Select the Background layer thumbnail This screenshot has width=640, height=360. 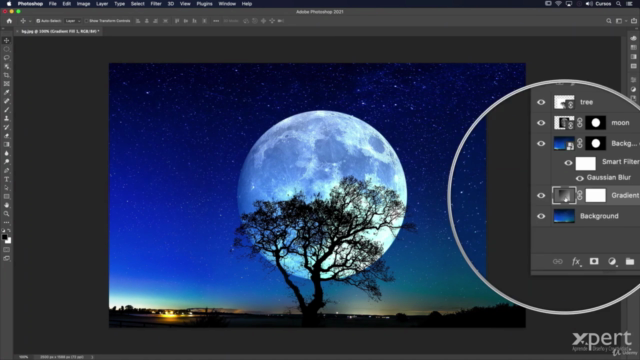pyautogui.click(x=564, y=216)
